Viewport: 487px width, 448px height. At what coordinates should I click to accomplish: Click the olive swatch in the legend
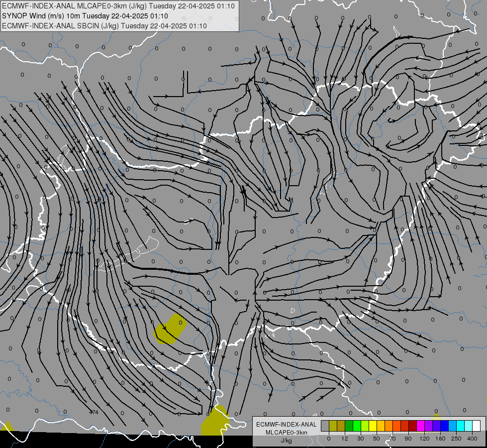click(x=333, y=426)
